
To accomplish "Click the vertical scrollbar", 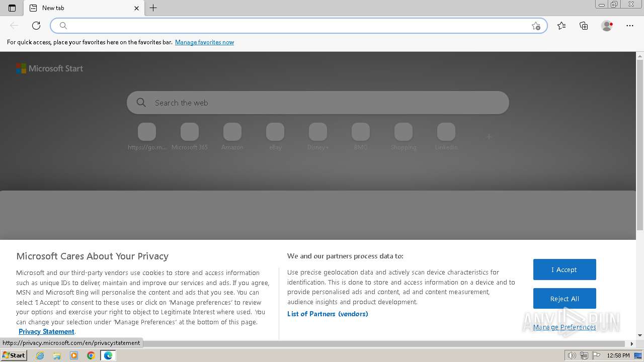I will click(x=640, y=145).
